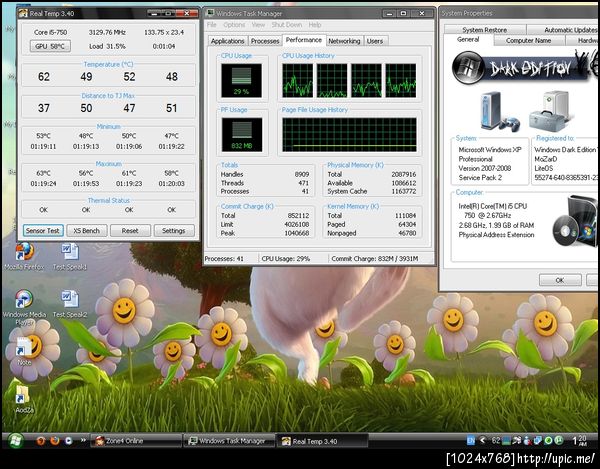Image resolution: width=600 pixels, height=469 pixels.
Task: Click the EN language indicator in the tray
Action: tap(471, 441)
